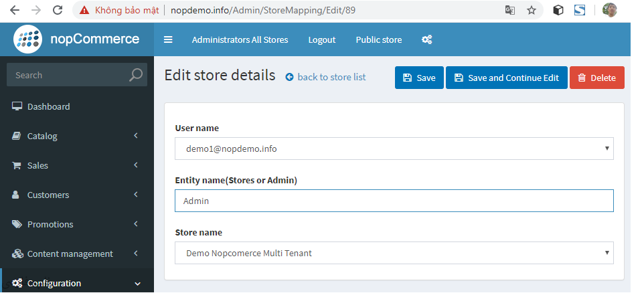The image size is (644, 293).
Task: Expand the Catalog sidebar menu
Action: (x=76, y=136)
